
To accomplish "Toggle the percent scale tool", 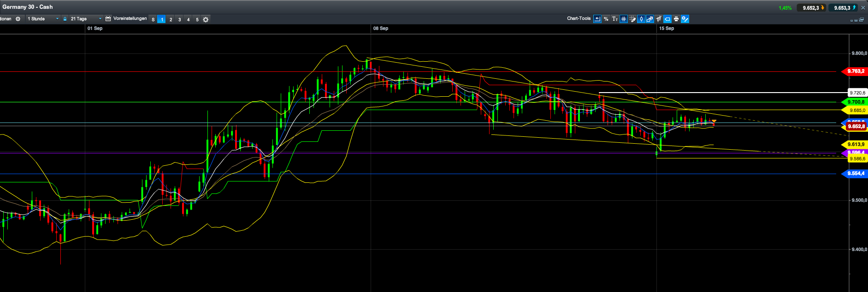I will point(606,19).
